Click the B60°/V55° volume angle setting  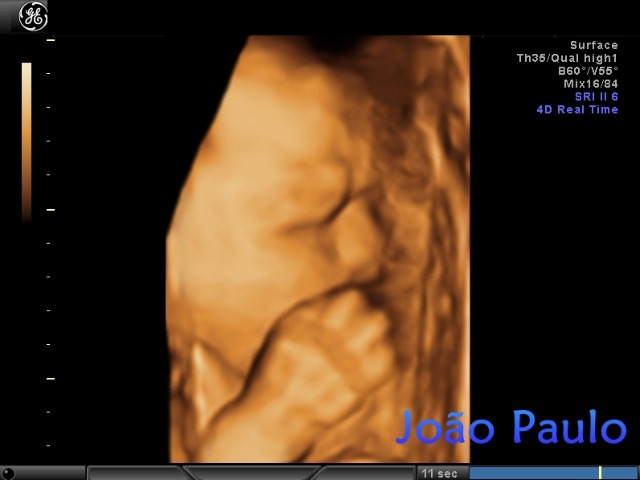coord(588,71)
